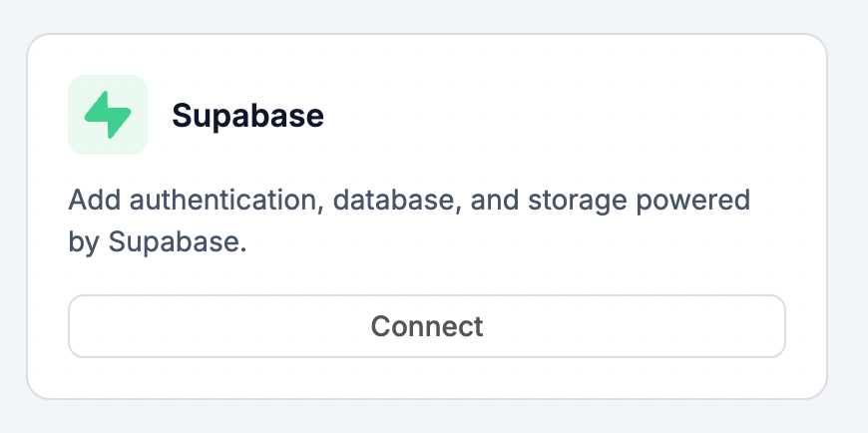Click "by Supabase." description line
This screenshot has height=433, width=868.
(x=157, y=242)
